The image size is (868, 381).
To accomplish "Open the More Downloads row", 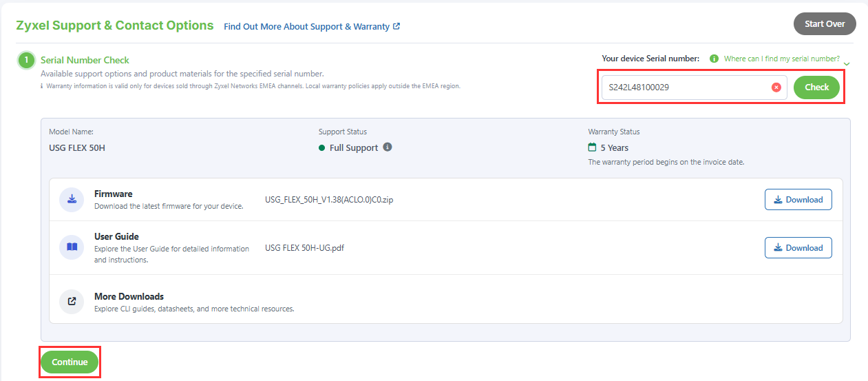I will pos(446,299).
